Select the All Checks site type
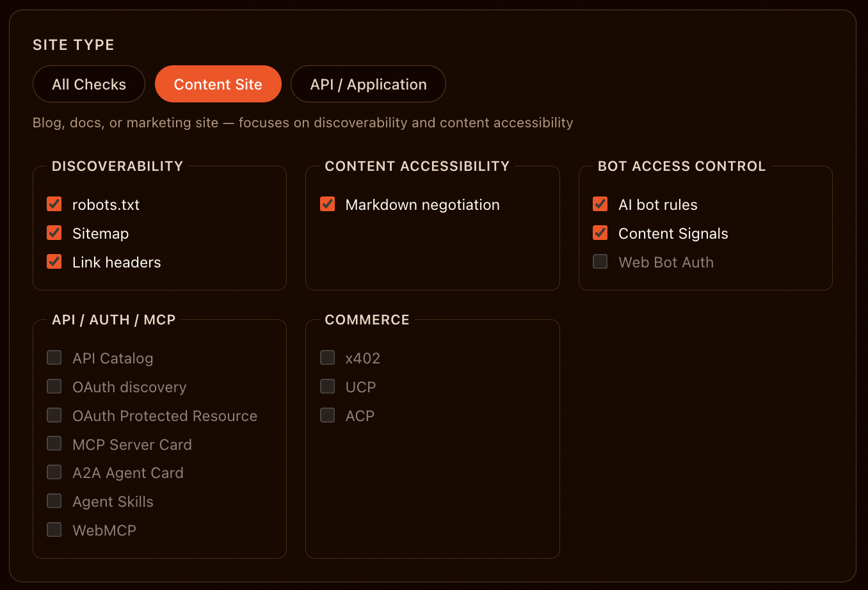The width and height of the screenshot is (868, 590). (89, 84)
